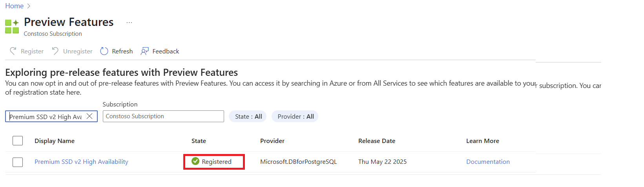Click the chevron next to Home breadcrumb
The height and width of the screenshot is (187, 644).
(x=29, y=6)
